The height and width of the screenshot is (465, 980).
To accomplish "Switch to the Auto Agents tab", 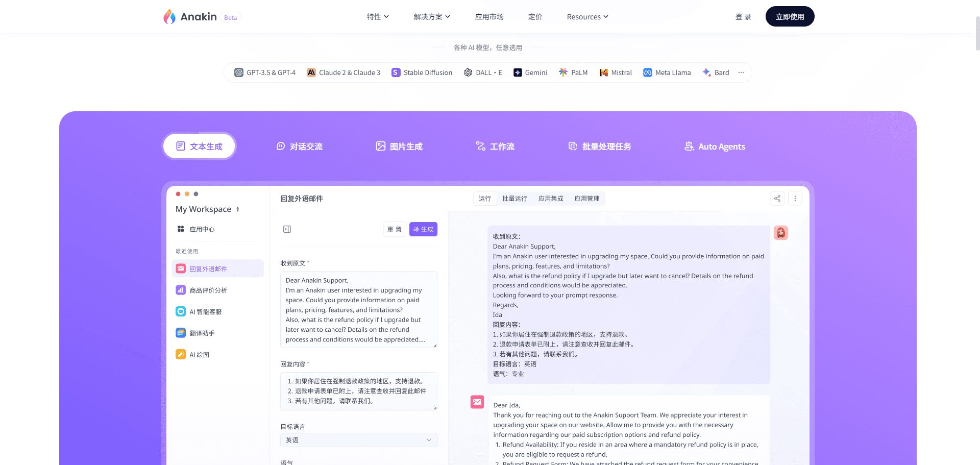I will point(715,146).
